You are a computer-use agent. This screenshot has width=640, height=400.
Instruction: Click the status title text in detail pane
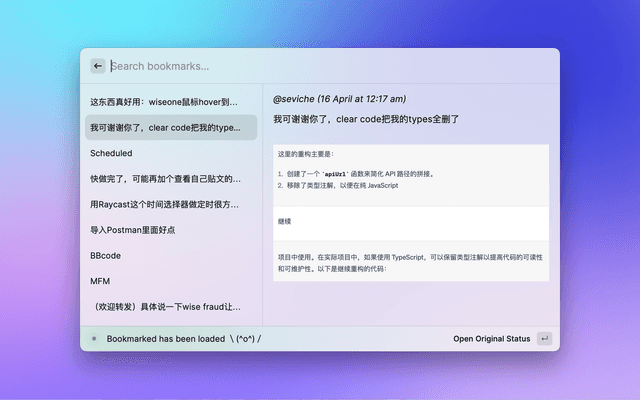point(366,119)
